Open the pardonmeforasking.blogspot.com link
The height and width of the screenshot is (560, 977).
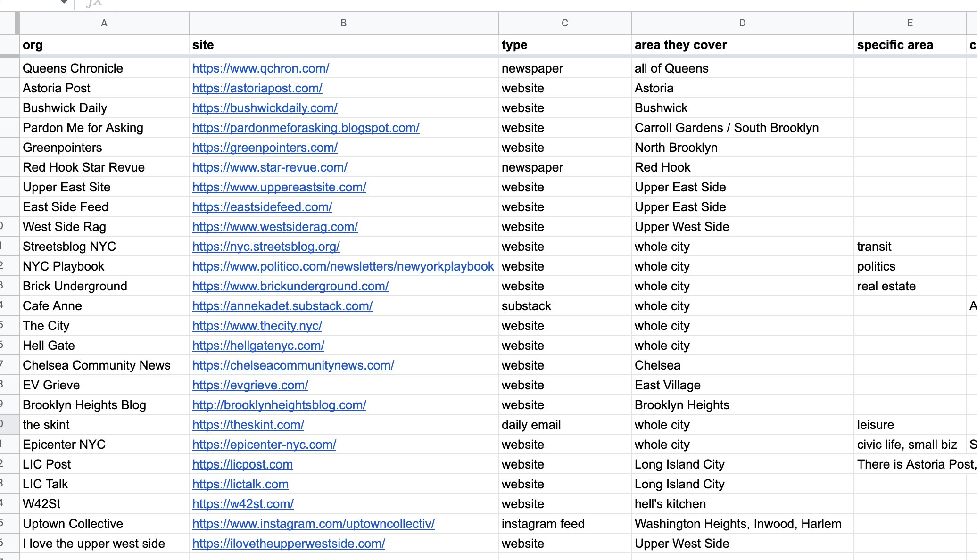click(306, 128)
